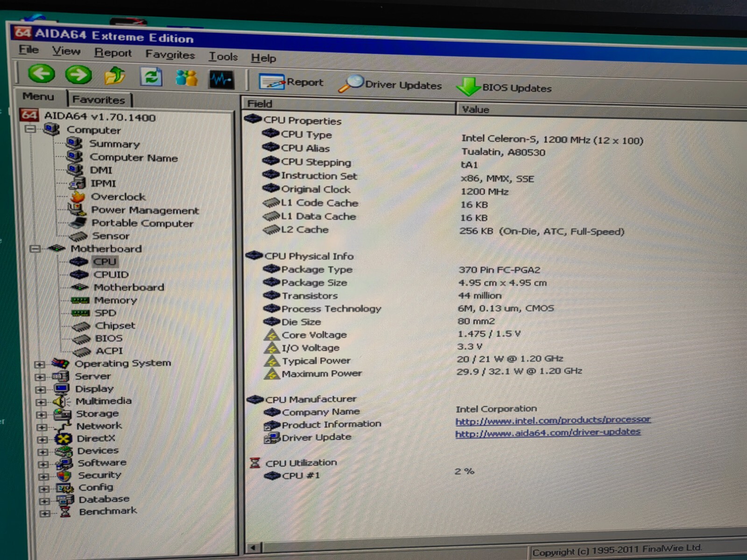Select the Sensor tree icon
This screenshot has height=560, width=747.
[x=79, y=236]
